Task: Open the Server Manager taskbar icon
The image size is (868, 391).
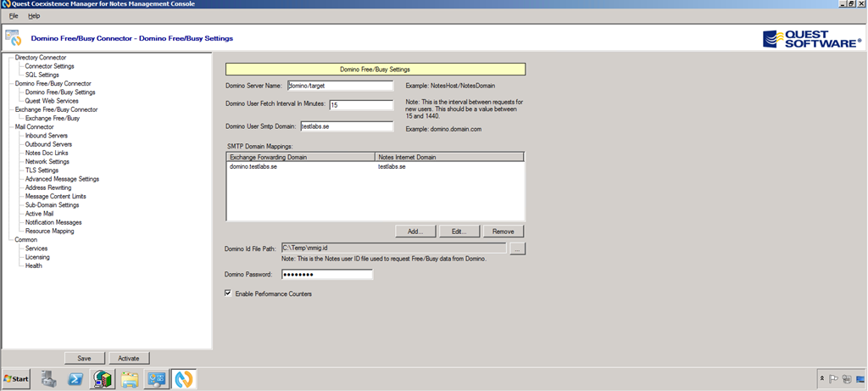Action: (49, 379)
